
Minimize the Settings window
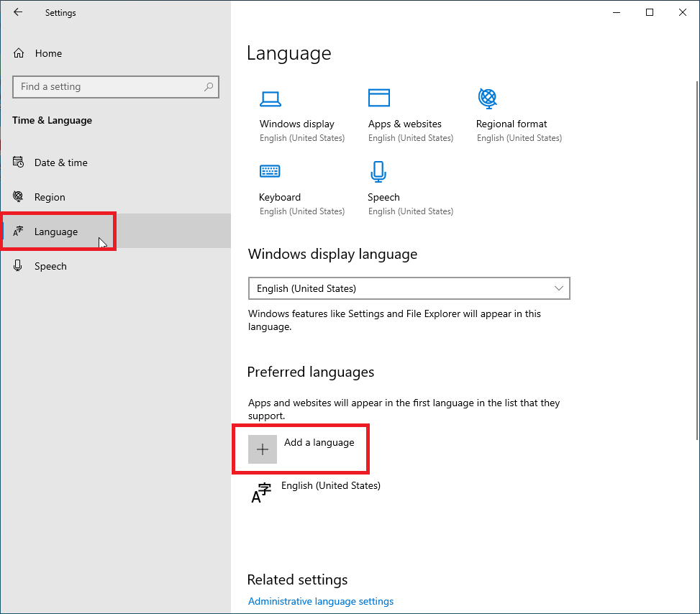tap(617, 12)
